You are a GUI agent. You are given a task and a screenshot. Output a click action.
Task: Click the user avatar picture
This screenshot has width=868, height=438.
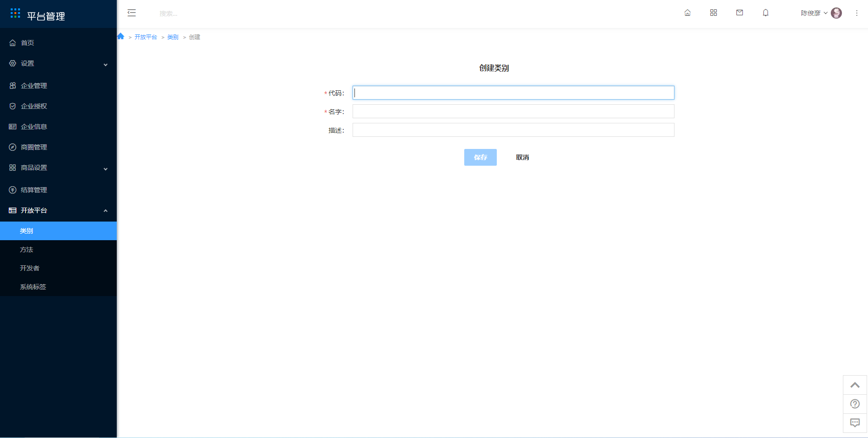click(836, 13)
